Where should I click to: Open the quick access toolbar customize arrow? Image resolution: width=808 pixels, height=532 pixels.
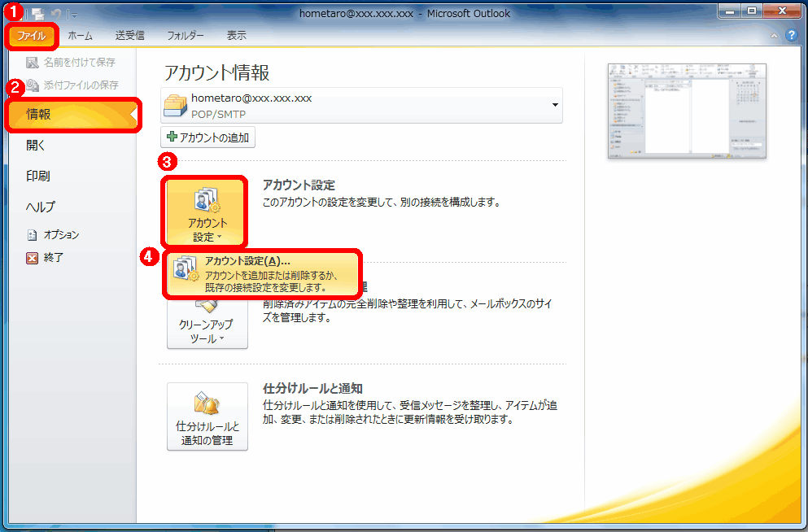pos(74,15)
